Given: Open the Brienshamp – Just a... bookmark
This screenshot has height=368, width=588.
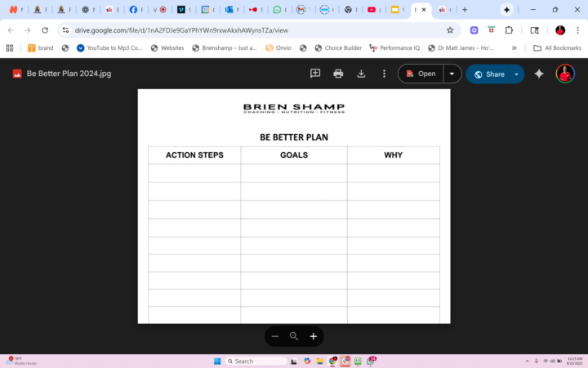Looking at the screenshot, I should (225, 47).
